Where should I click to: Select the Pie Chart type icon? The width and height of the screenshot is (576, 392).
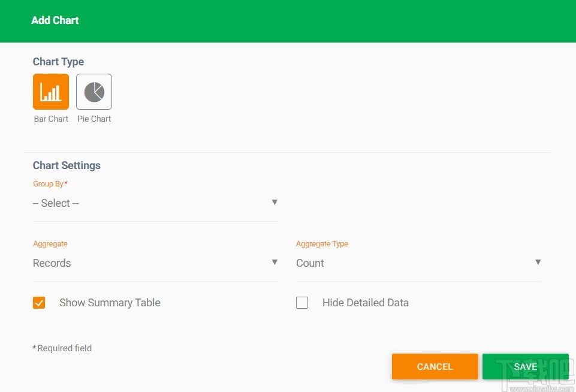94,92
